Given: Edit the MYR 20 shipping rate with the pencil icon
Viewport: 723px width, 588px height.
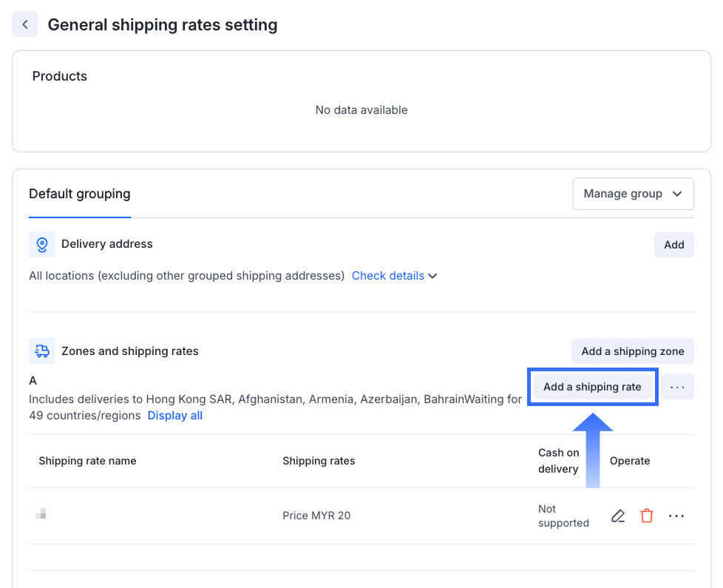Looking at the screenshot, I should click(618, 516).
